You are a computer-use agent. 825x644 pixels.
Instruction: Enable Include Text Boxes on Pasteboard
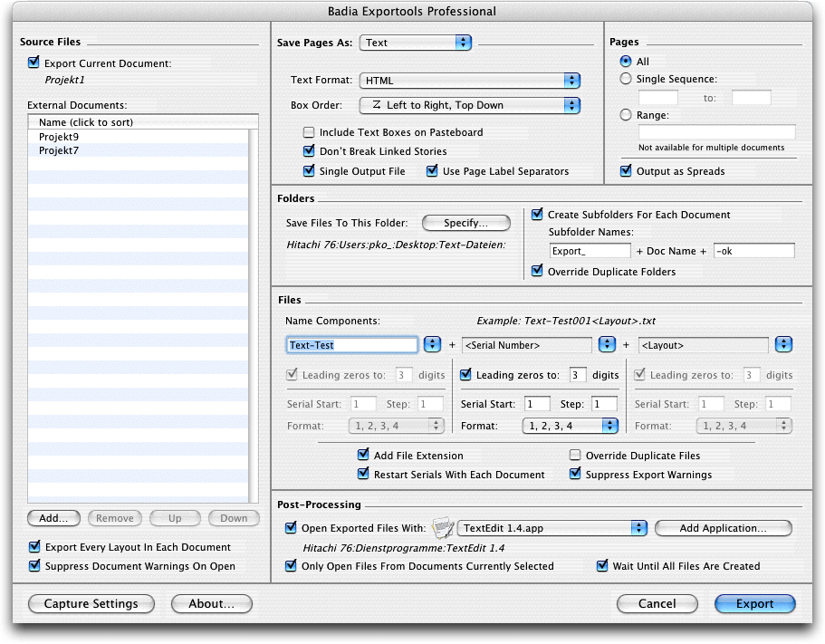[x=309, y=132]
